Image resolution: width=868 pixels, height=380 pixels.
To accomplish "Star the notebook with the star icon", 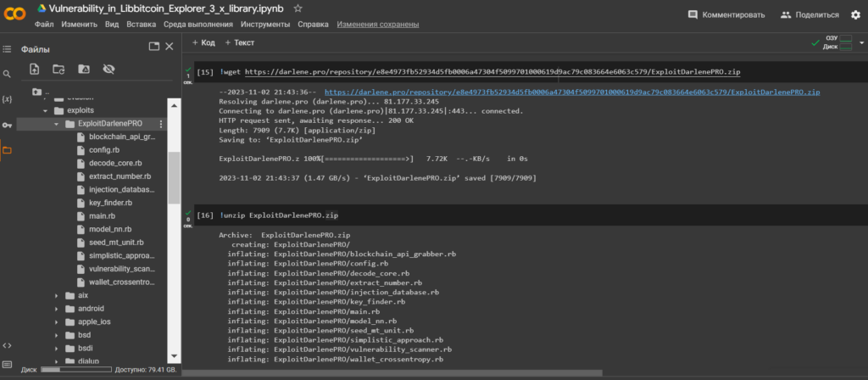I will coord(298,8).
